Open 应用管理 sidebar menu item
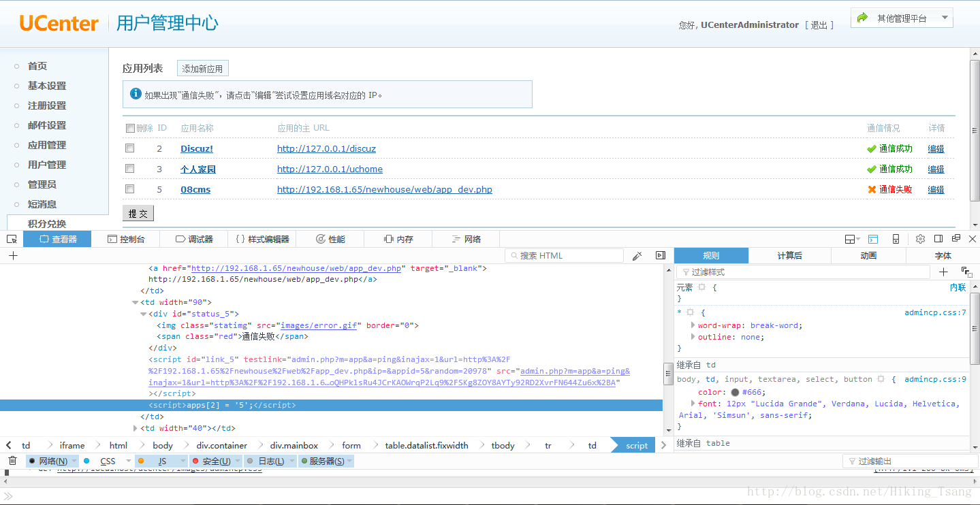980x505 pixels. click(x=47, y=145)
